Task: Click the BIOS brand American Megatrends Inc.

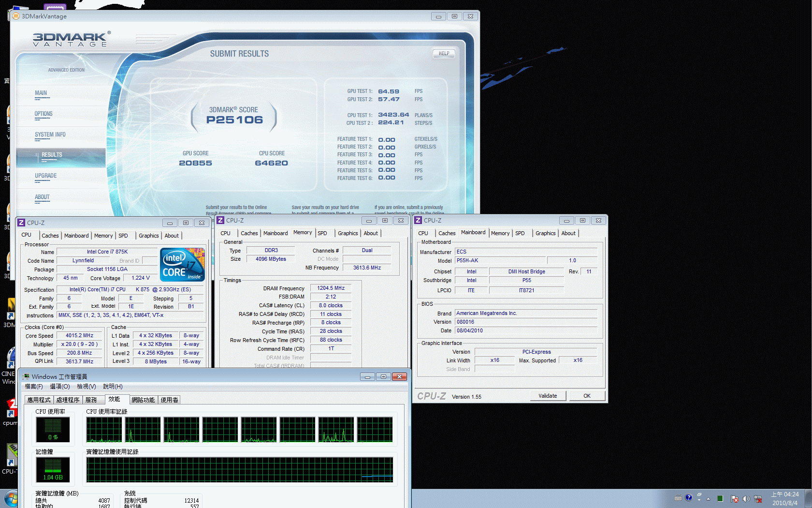Action: [x=526, y=313]
